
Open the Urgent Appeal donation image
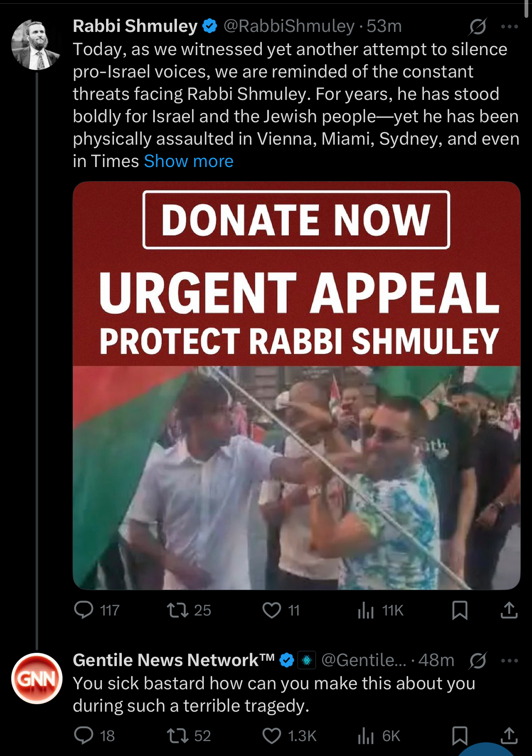(296, 385)
